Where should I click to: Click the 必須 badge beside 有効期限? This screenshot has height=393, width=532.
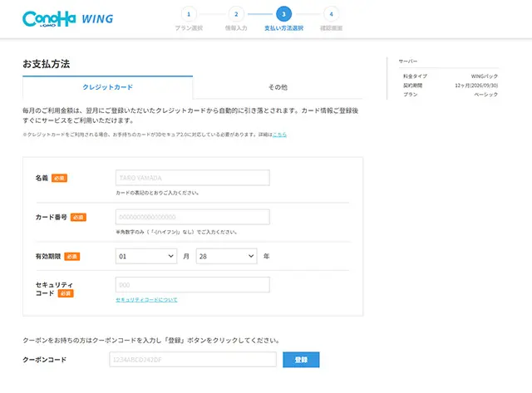pos(72,257)
